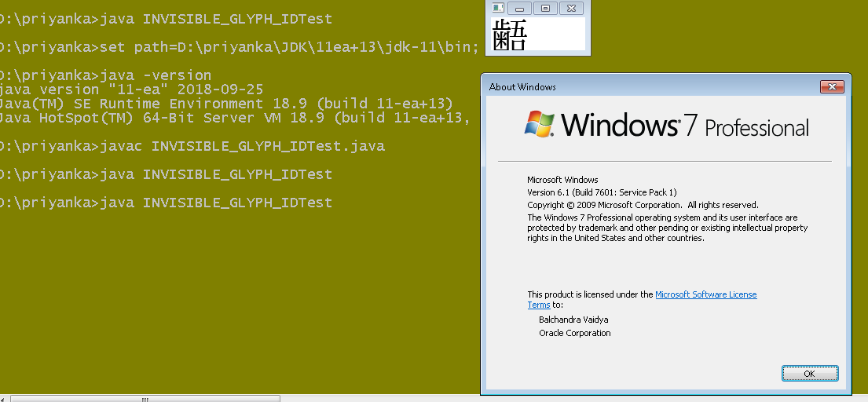This screenshot has height=402, width=868.
Task: Click the rendered glyph in the Java window
Action: 510,35
